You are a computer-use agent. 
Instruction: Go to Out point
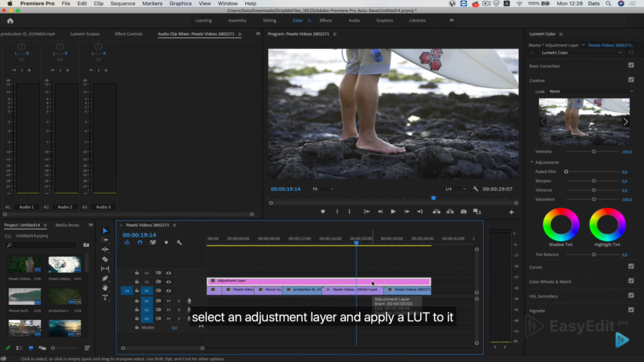pyautogui.click(x=419, y=212)
